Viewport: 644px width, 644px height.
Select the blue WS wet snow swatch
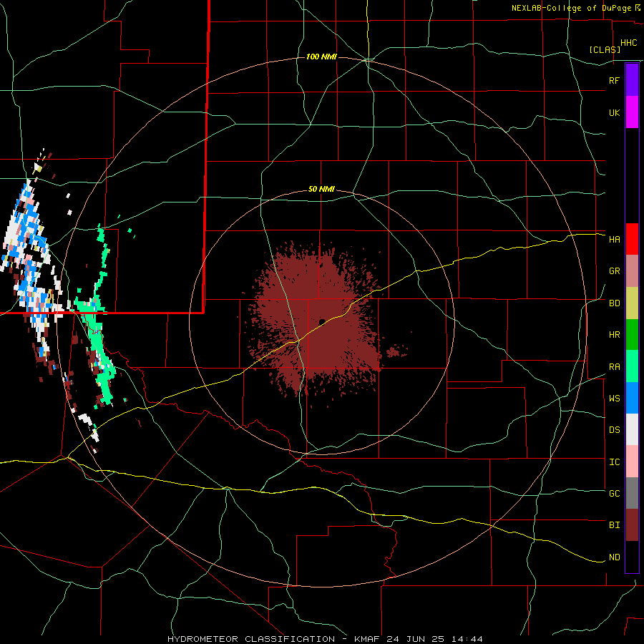coord(632,398)
